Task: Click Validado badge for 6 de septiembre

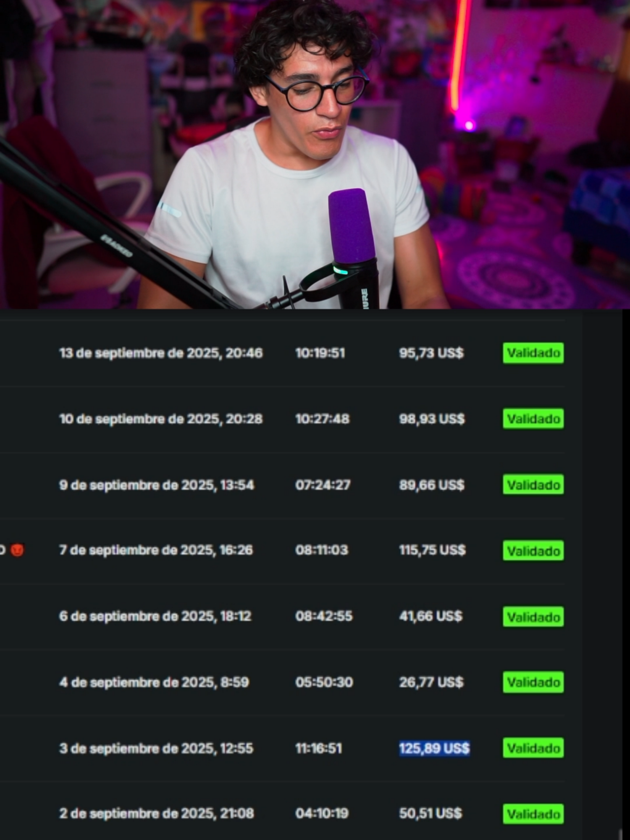Action: [x=533, y=617]
